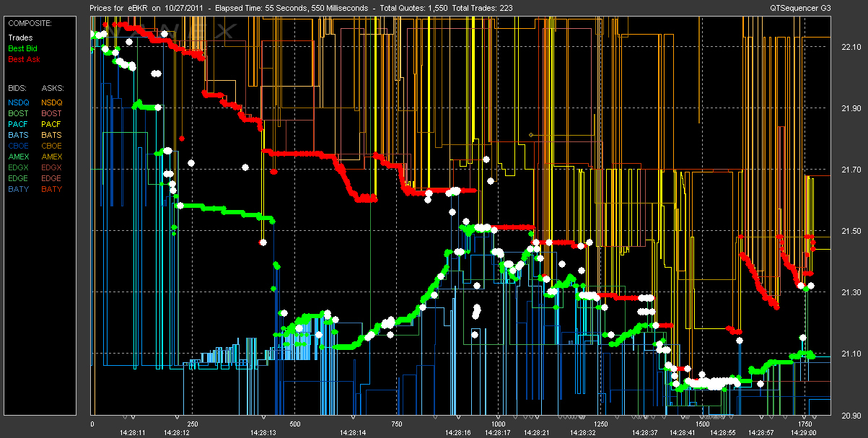Image resolution: width=868 pixels, height=438 pixels.
Task: Click the 14:28:11 timestamp on the time axis
Action: 133,432
